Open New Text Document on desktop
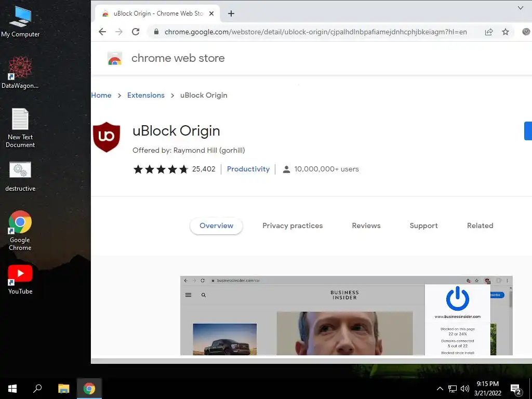532x399 pixels. pyautogui.click(x=20, y=128)
